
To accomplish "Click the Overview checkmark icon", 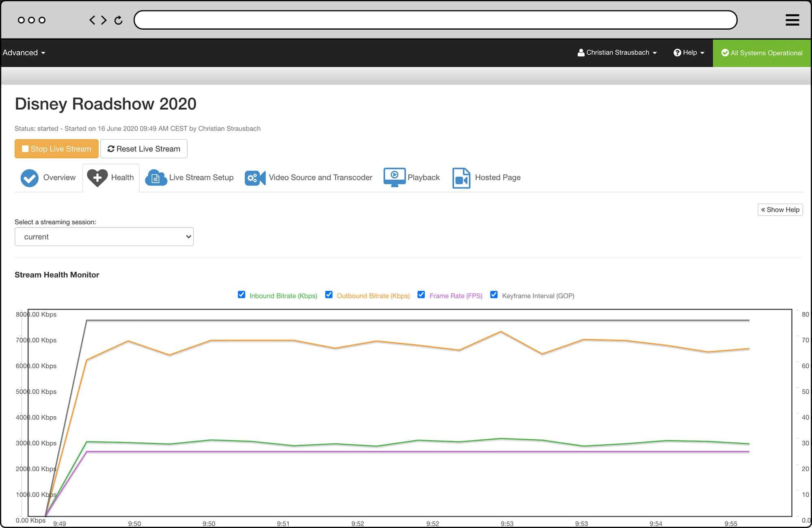I will pos(29,178).
